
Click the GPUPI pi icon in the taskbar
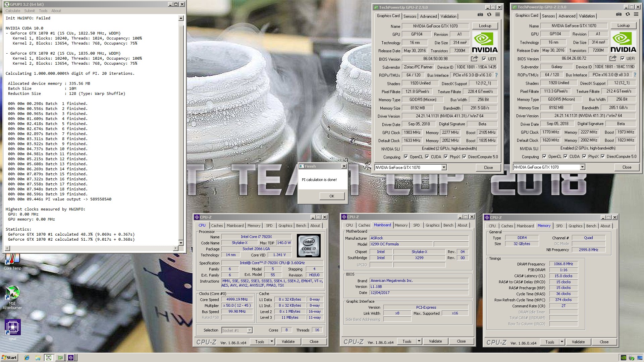click(49, 358)
